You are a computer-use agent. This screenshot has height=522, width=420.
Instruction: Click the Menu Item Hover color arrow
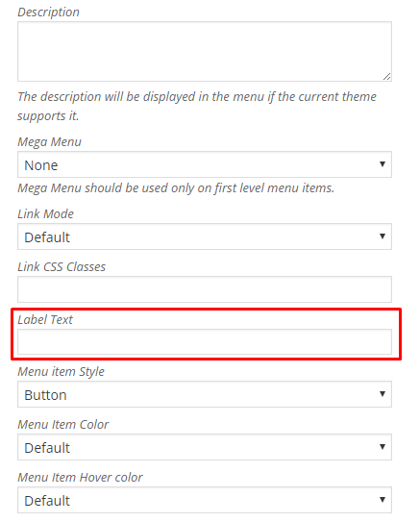pos(383,500)
